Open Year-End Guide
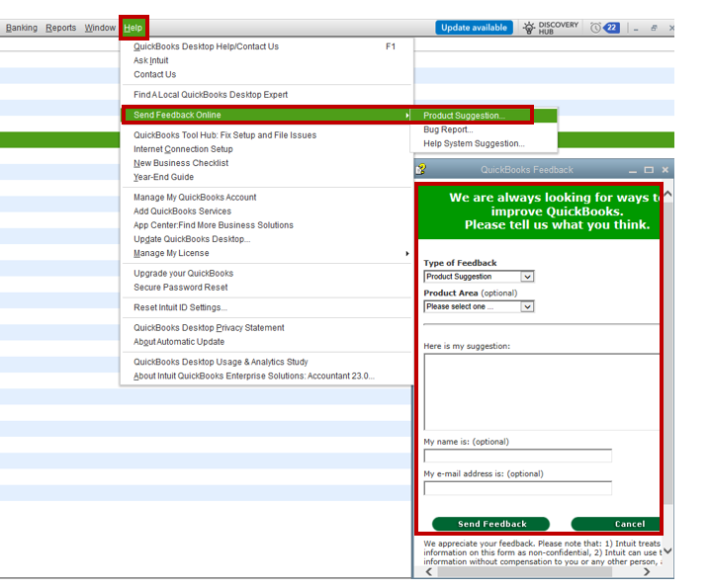 tap(267, 177)
